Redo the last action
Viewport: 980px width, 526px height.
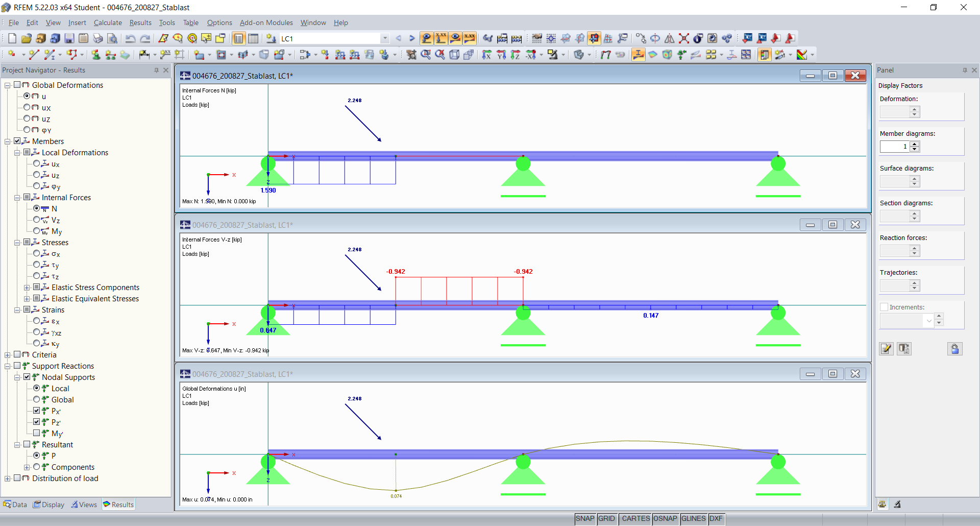pyautogui.click(x=145, y=38)
